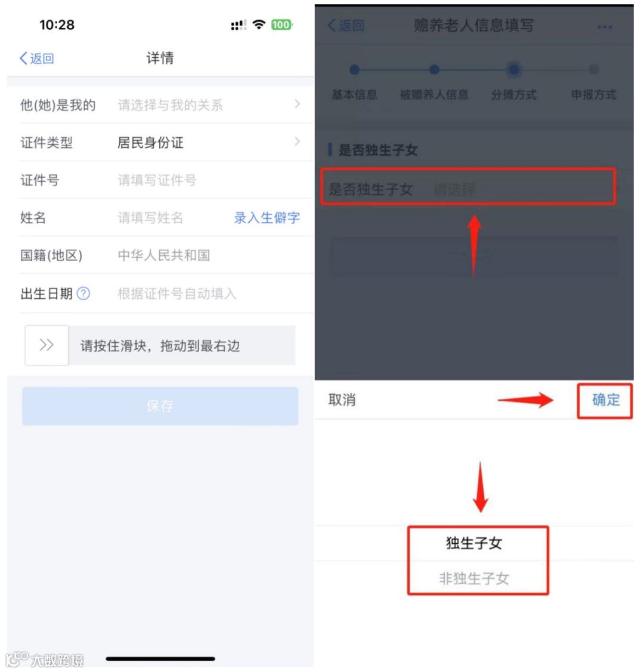Viewport: 644px width, 672px height.
Task: Tap the back arrow on the 赡养老人信息填写 screen
Action: 346,25
